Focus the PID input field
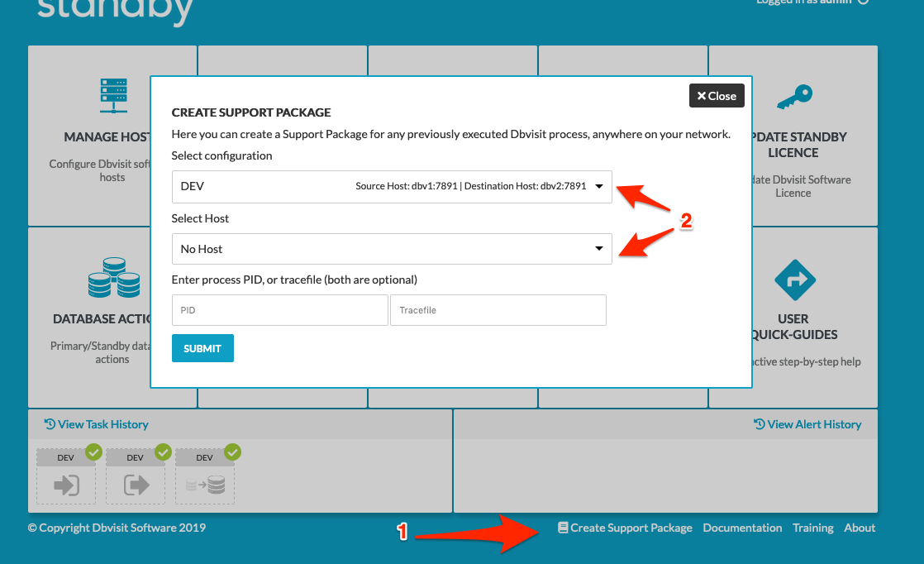This screenshot has height=564, width=924. pyautogui.click(x=280, y=310)
